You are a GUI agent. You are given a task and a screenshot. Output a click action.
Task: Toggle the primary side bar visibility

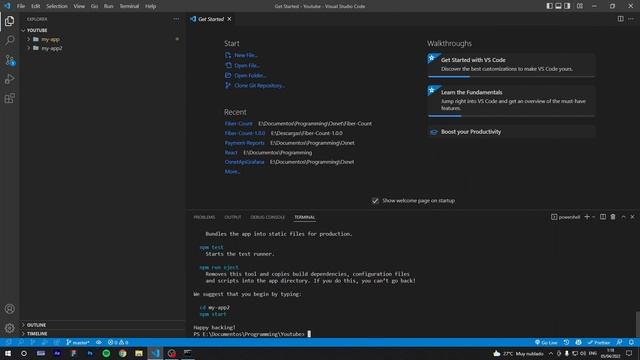(549, 6)
